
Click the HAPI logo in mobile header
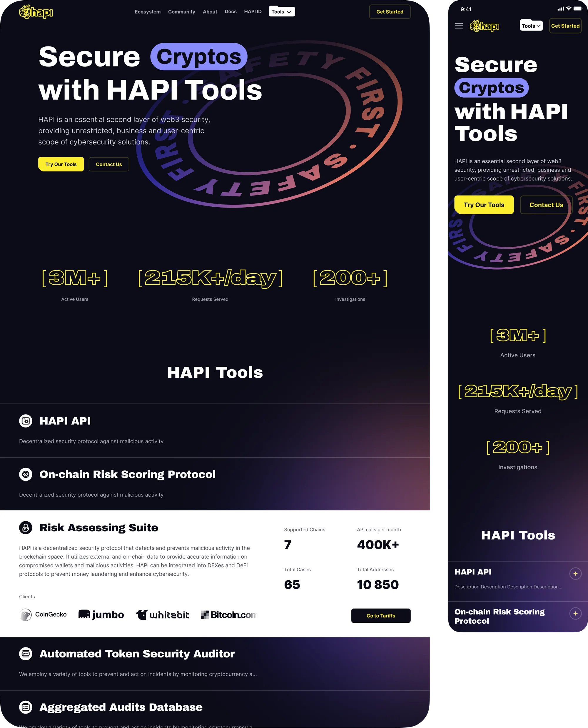[485, 26]
